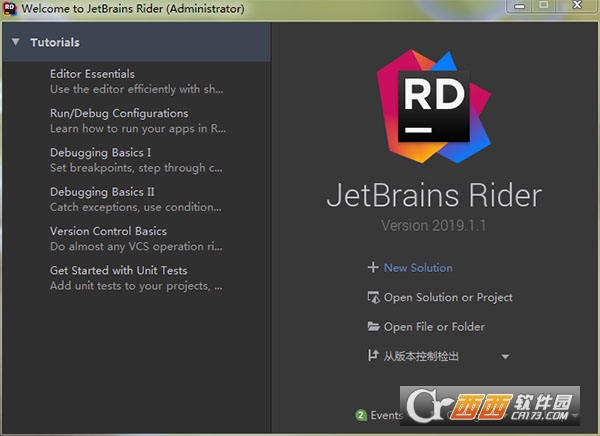The image size is (600, 436).
Task: Open Version Control Basics tutorial
Action: click(108, 231)
